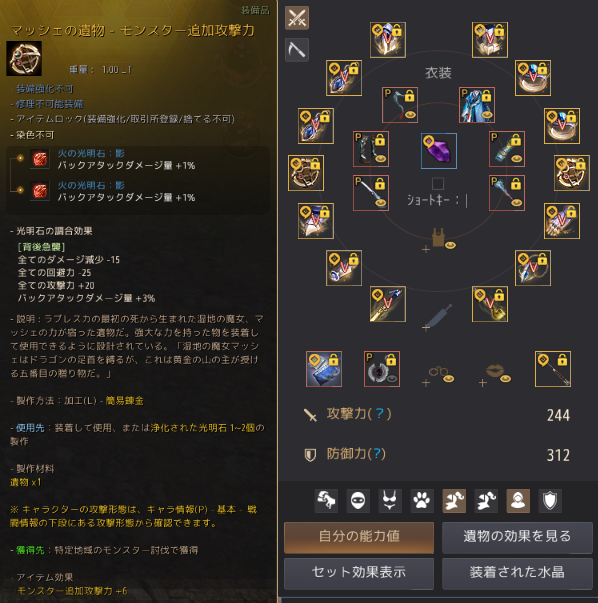Toggle the shield icon in the bottom row
The image size is (598, 603).
[550, 501]
